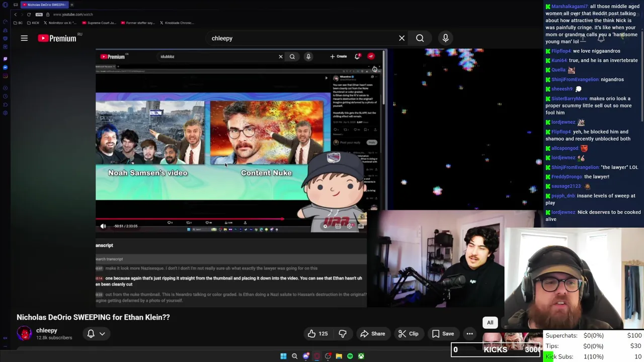Clear the chleepy search text
The width and height of the screenshot is (644, 362).
[401, 38]
